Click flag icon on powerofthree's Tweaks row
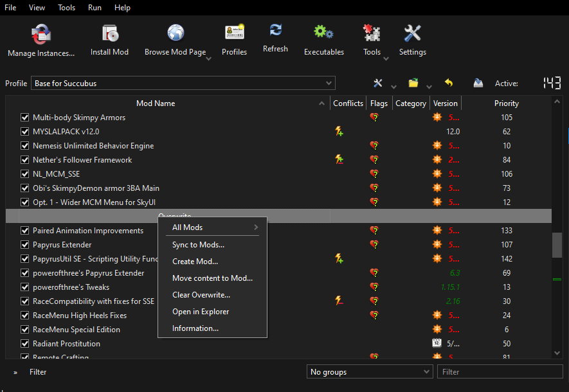 pos(374,287)
